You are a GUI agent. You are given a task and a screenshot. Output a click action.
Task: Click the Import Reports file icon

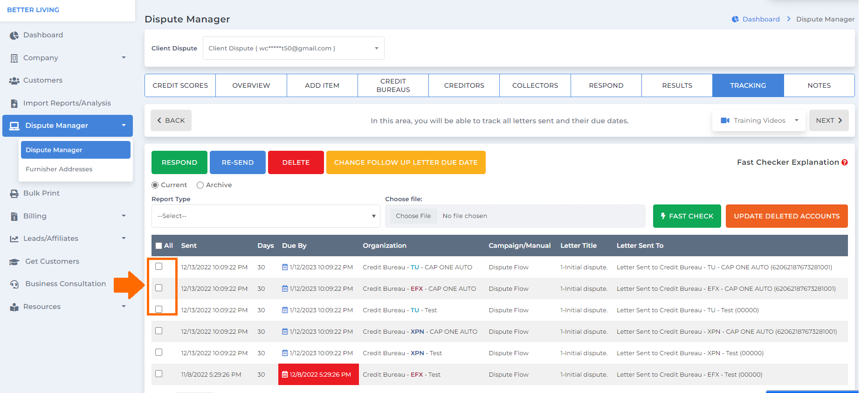(x=14, y=104)
